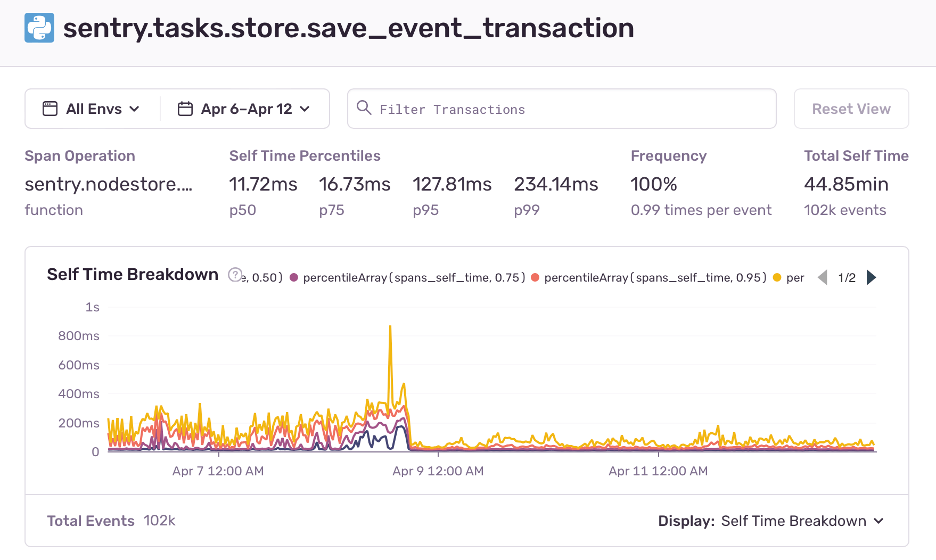Click the calendar icon beside the date range

coord(185,109)
